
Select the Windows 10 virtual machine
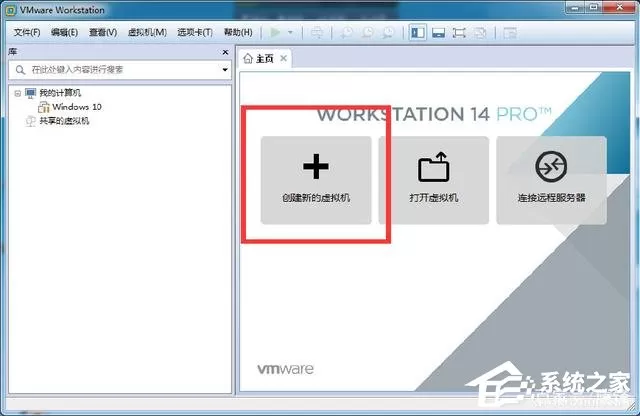77,107
